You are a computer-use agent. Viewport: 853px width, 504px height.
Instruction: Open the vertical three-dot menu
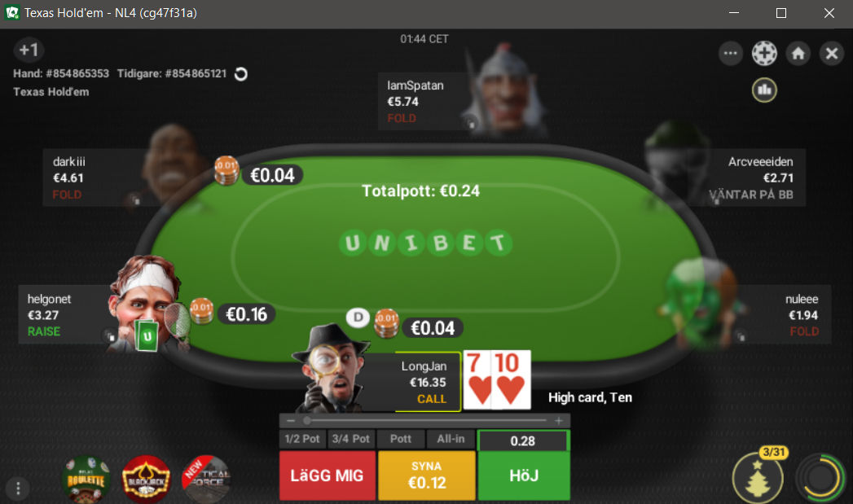[x=18, y=488]
